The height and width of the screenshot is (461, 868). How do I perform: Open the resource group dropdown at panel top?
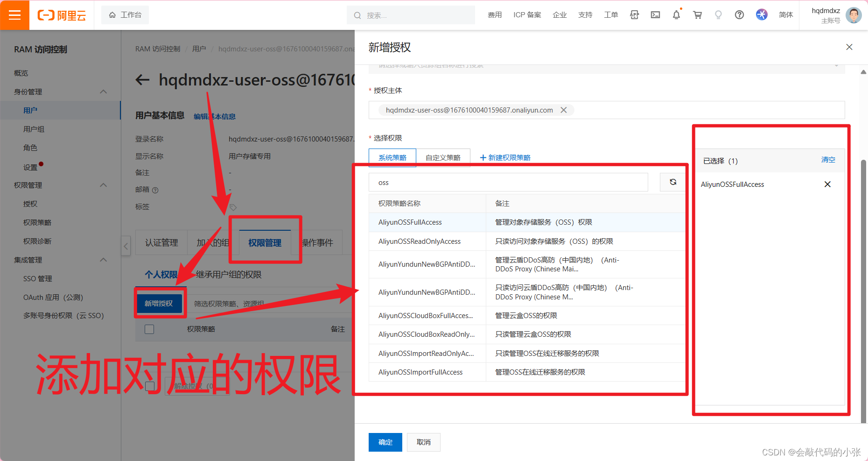pos(607,68)
